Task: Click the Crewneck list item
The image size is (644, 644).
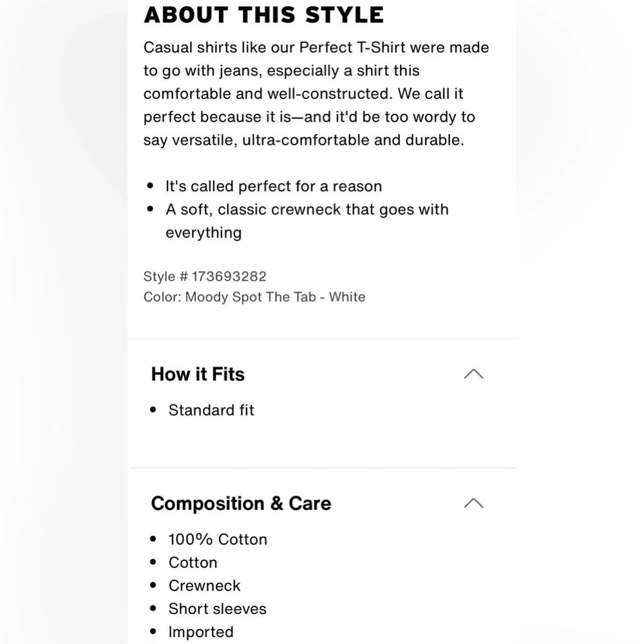Action: (x=204, y=585)
